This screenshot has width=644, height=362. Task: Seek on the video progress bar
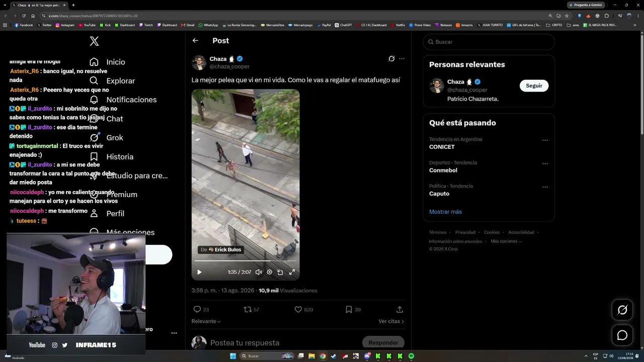[245, 261]
